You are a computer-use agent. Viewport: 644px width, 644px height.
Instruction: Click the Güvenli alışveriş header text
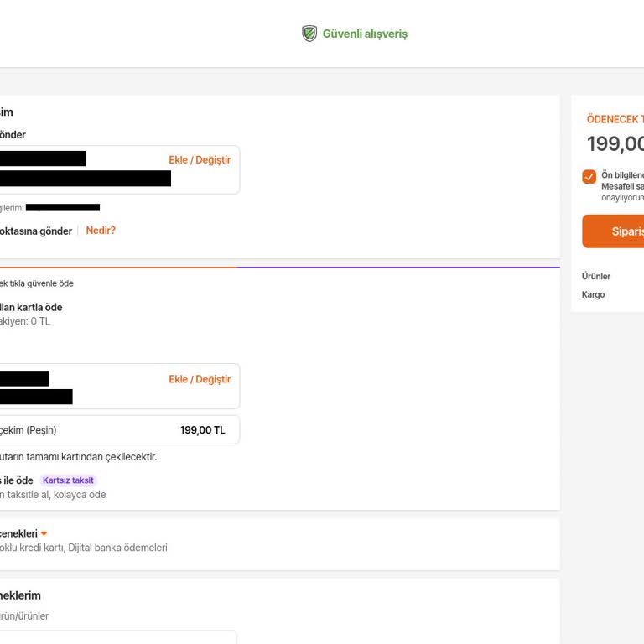(365, 34)
